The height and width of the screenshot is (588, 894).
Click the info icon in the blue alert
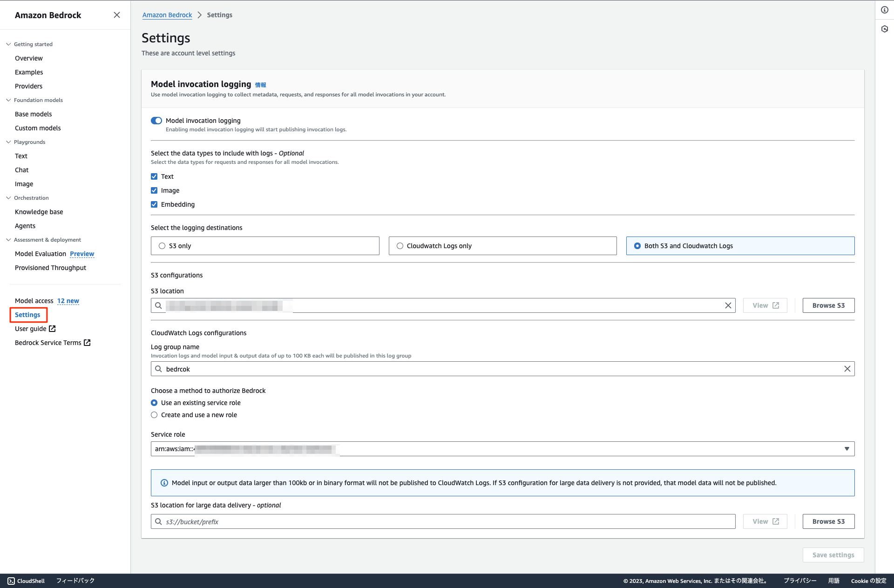(164, 483)
